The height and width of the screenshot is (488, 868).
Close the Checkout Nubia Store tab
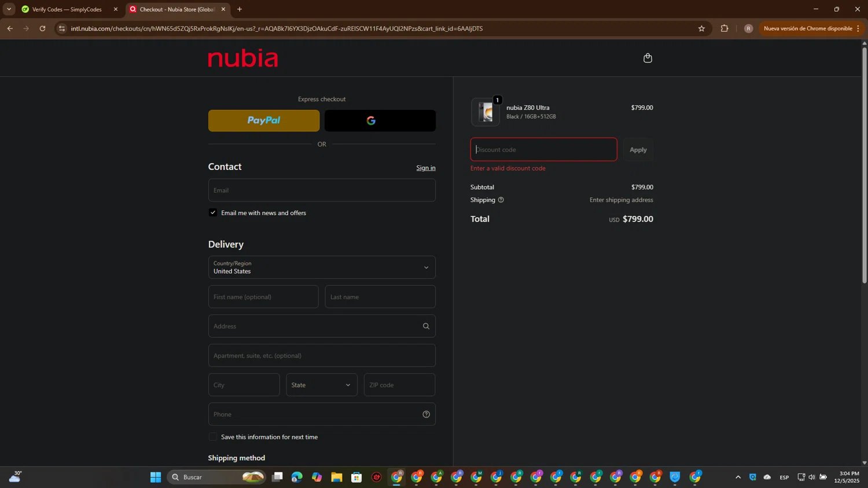[x=223, y=9]
